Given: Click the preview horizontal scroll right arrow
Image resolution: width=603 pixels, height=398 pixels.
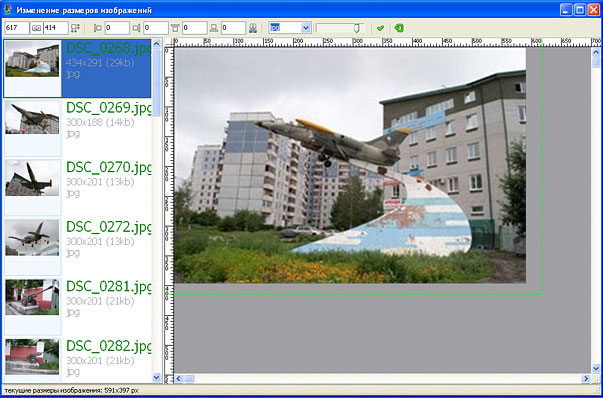Looking at the screenshot, I should point(586,379).
